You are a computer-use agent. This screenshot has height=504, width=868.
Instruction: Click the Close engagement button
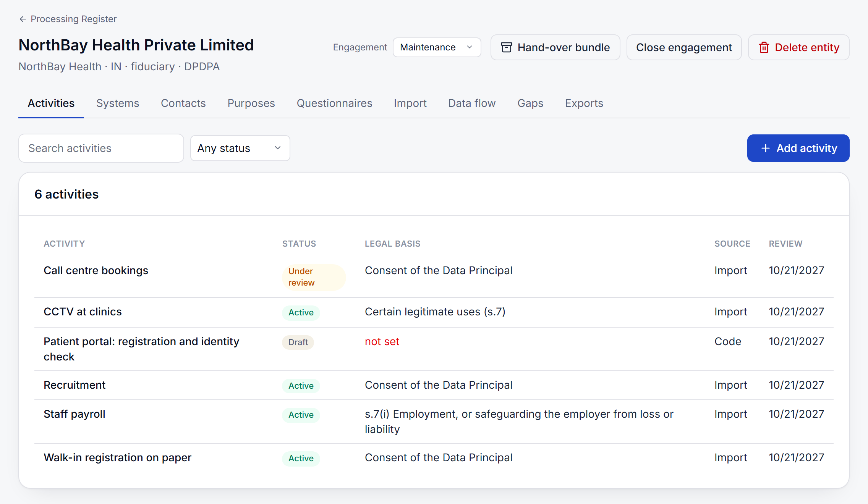click(x=684, y=47)
